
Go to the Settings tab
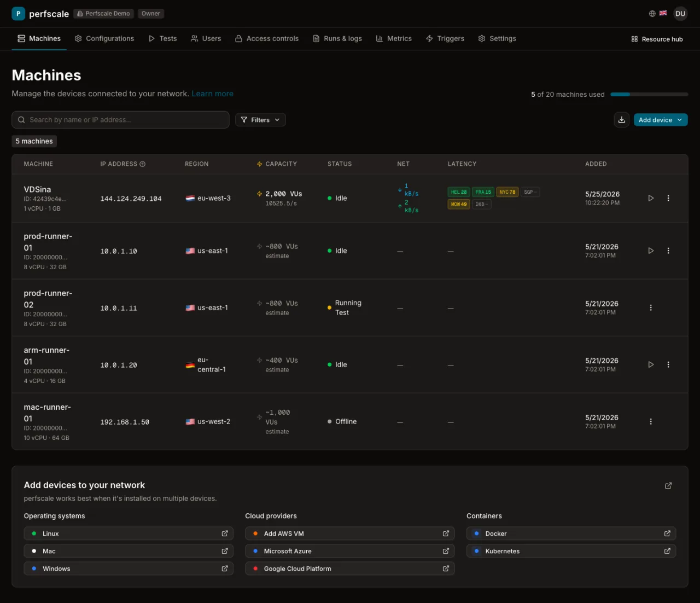[x=497, y=39]
